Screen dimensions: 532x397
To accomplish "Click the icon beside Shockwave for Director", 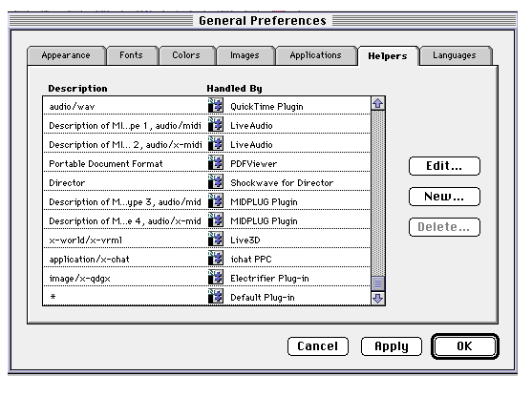I will [216, 181].
